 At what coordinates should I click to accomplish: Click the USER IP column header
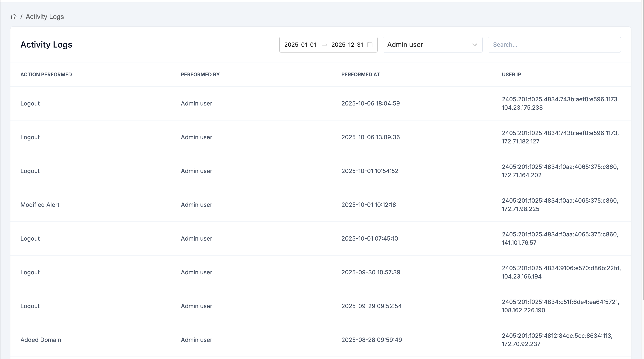click(x=511, y=74)
